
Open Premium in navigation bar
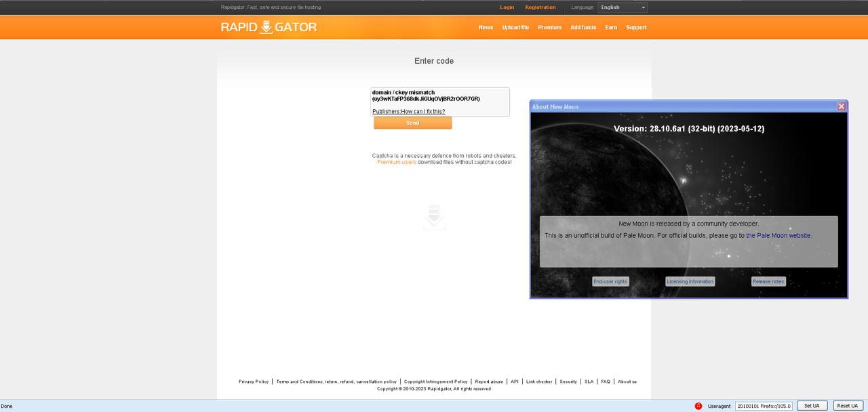point(550,28)
